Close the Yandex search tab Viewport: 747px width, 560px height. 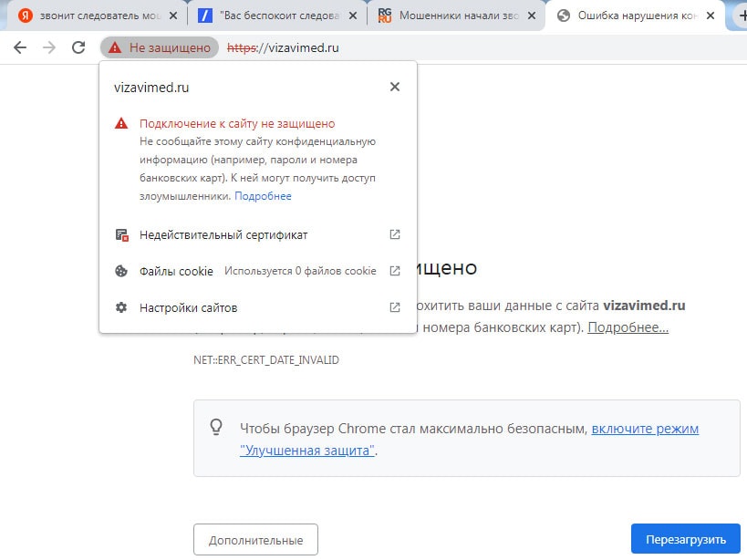pyautogui.click(x=173, y=16)
